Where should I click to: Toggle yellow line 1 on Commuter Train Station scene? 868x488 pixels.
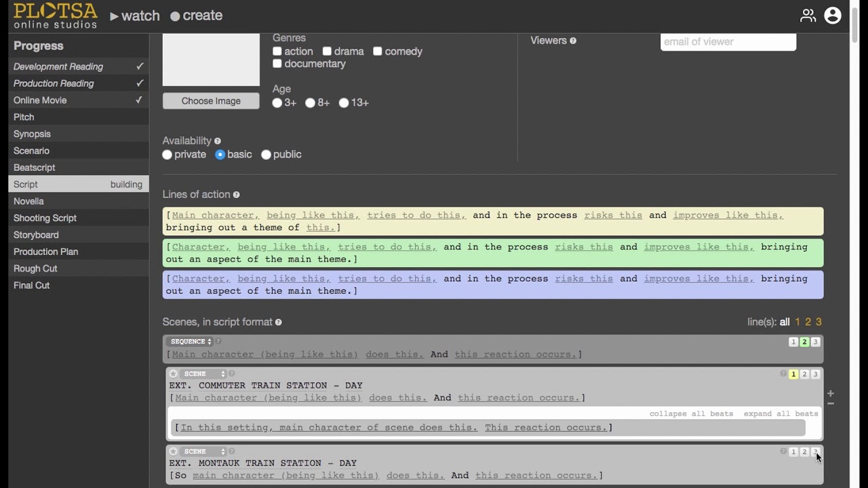point(793,374)
